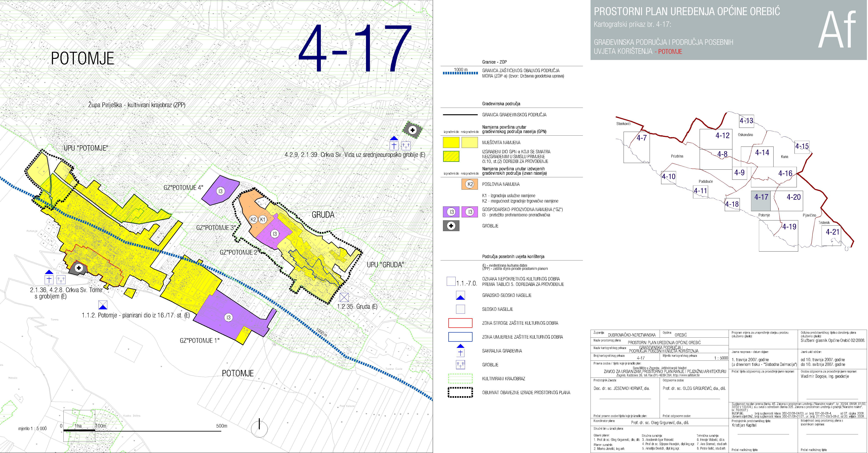This screenshot has height=453, width=868.
Task: Click the K1 circle label in Gruda zone
Action: (x=263, y=219)
